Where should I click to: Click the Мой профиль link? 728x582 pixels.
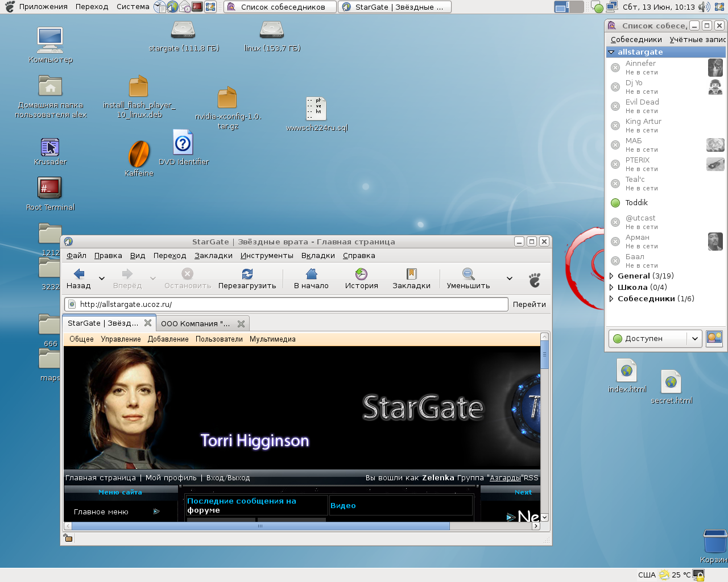click(171, 478)
